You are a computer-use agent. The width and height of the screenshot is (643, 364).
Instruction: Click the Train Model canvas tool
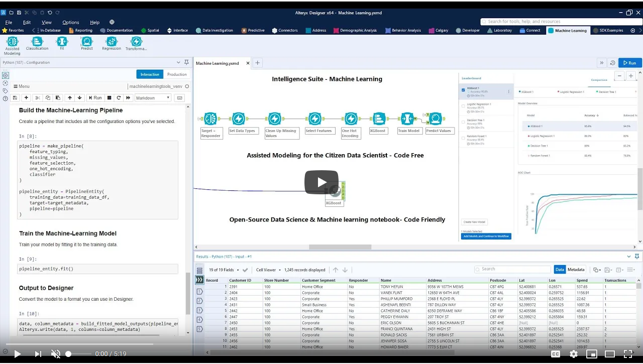407,118
